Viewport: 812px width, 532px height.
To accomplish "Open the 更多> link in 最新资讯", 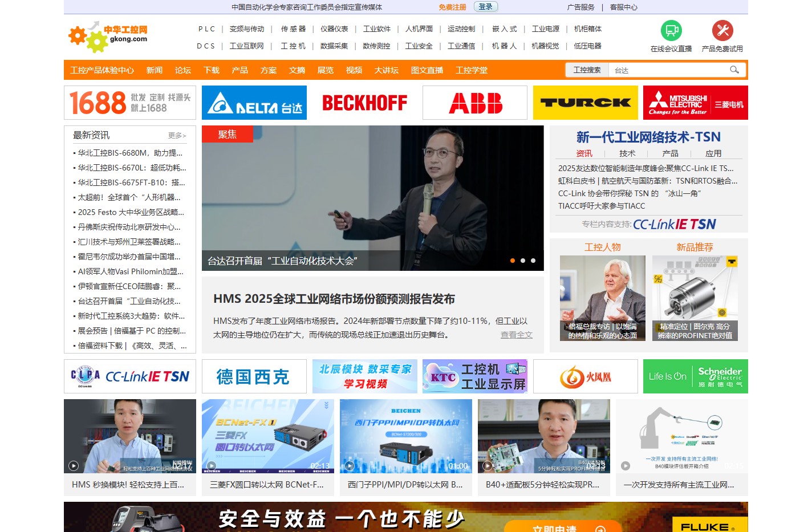I will (x=177, y=135).
